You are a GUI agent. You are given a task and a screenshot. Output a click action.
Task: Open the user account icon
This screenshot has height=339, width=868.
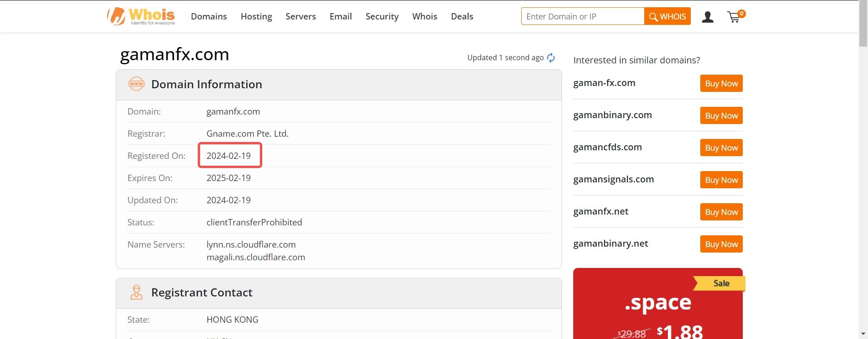point(708,17)
